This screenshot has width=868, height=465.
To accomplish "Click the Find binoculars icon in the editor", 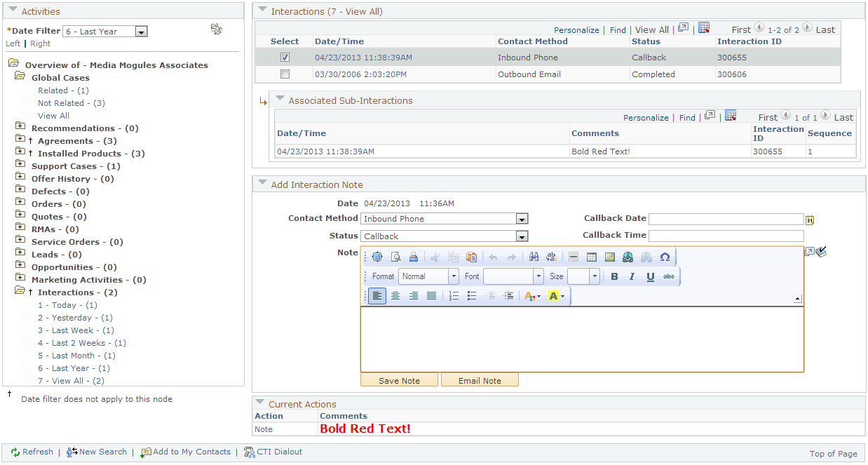I will coord(534,257).
